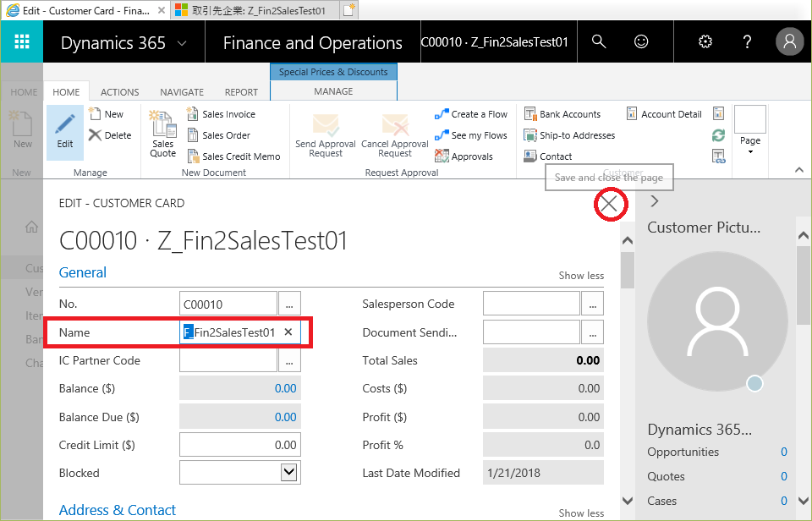Click the Opportunities count 0
The image size is (812, 521).
(784, 452)
